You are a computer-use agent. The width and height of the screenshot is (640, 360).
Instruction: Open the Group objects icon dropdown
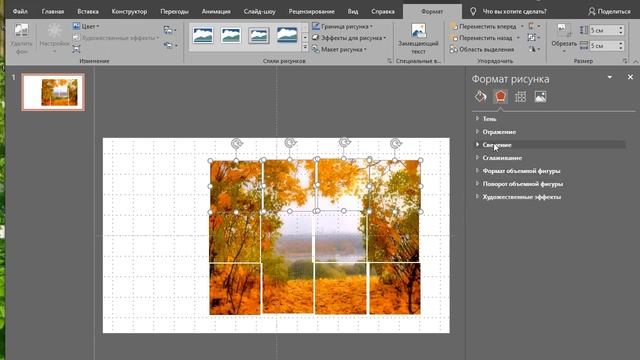tap(533, 38)
